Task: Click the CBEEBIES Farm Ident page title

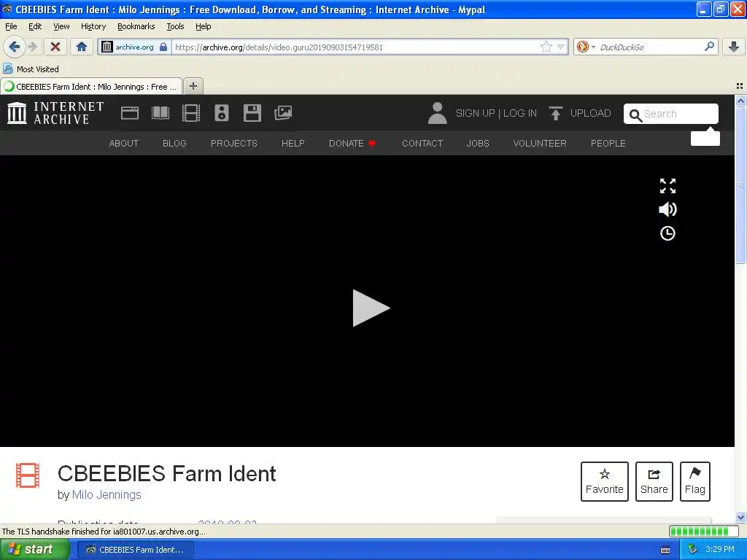Action: pos(167,473)
